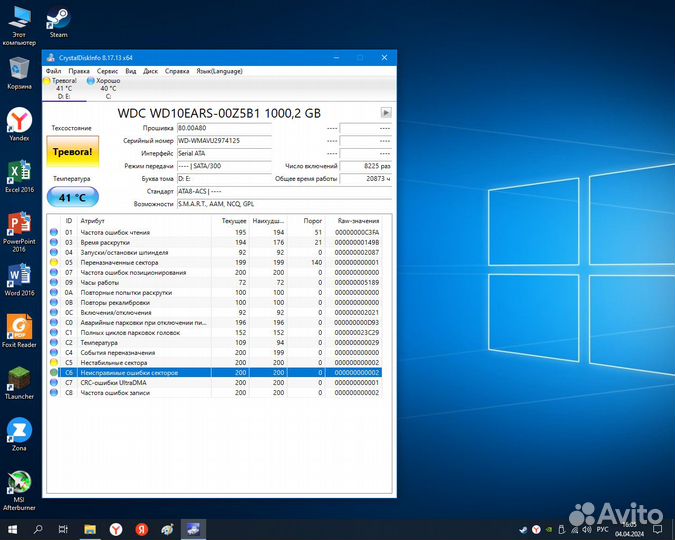The width and height of the screenshot is (675, 540).
Task: Switch to the Хорошо disk C: tab
Action: point(108,88)
